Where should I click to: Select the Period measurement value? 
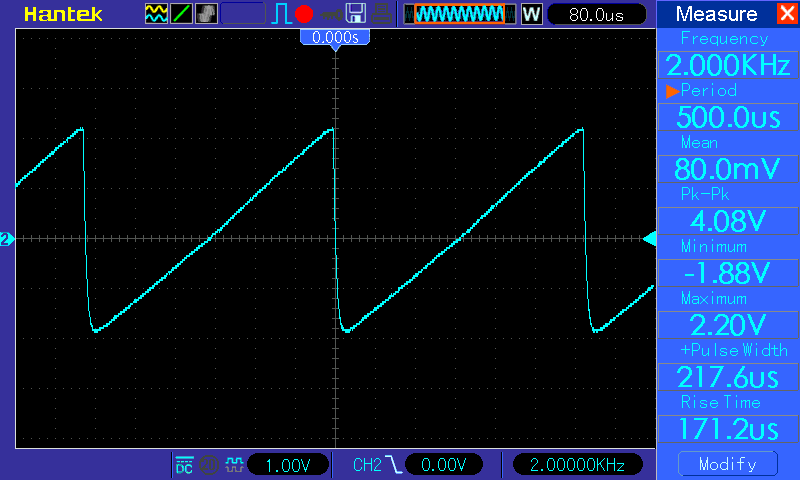pyautogui.click(x=728, y=117)
